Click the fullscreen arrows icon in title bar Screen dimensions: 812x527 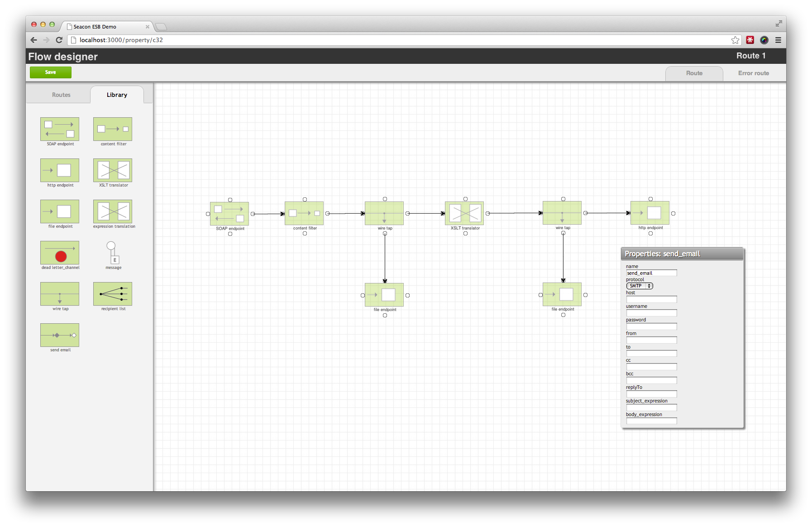[779, 24]
